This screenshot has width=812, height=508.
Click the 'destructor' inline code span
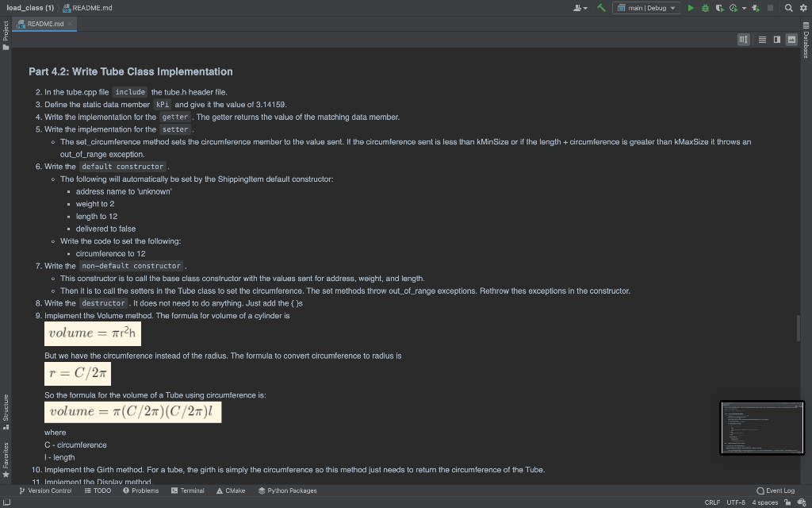pos(103,303)
